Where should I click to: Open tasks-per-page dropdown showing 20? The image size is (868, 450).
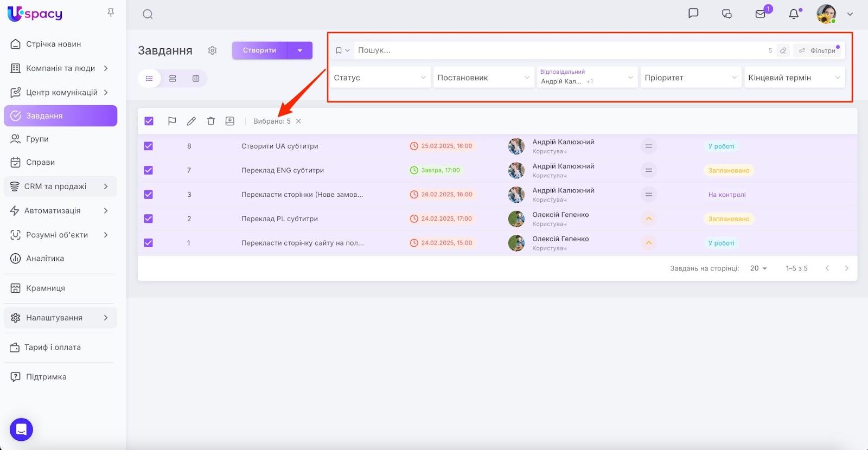(x=758, y=268)
